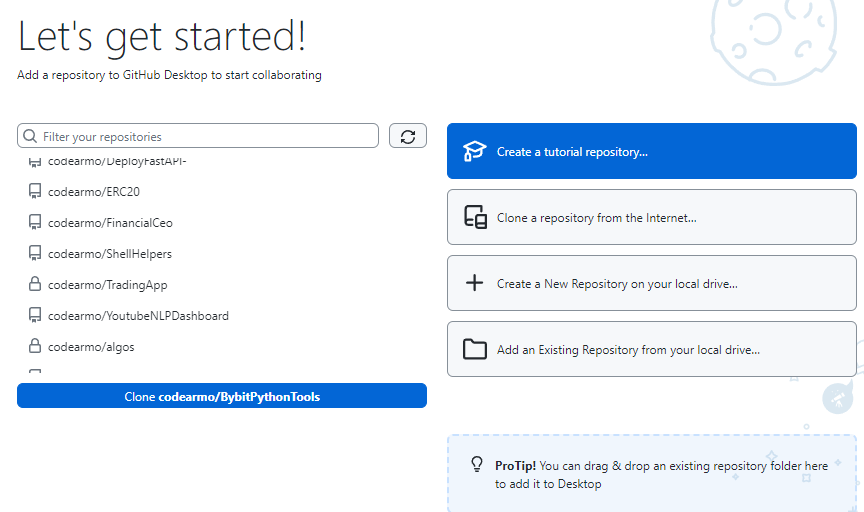Clone codearmo/BybitPythonTools with the blue button
The image size is (864, 512).
pyautogui.click(x=222, y=396)
